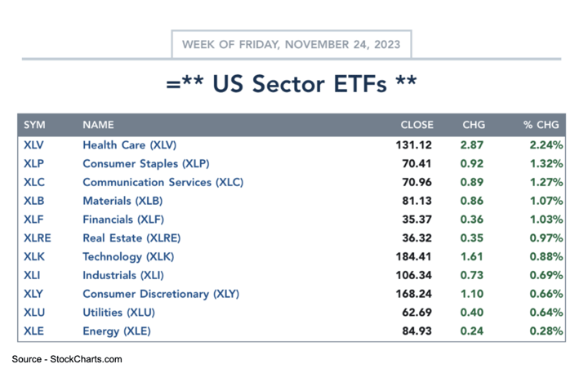The height and width of the screenshot is (373, 588).
Task: Select the XLI symbol
Action: [32, 275]
